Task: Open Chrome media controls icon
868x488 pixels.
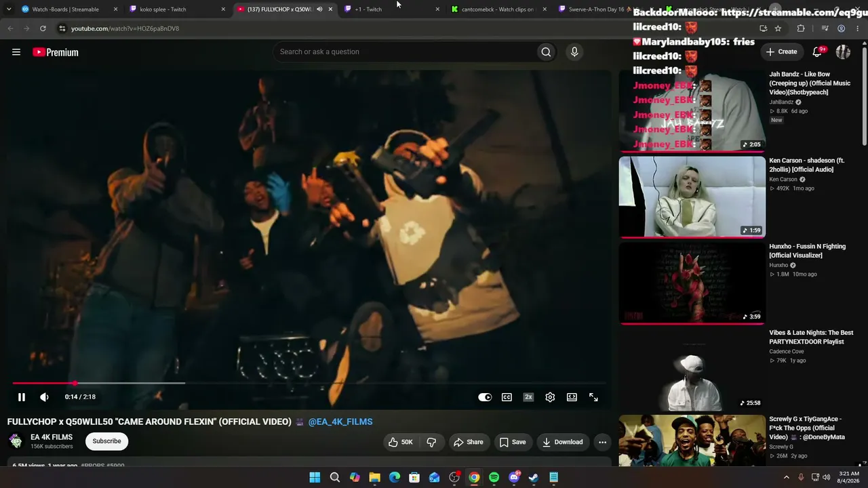Action: pyautogui.click(x=825, y=28)
